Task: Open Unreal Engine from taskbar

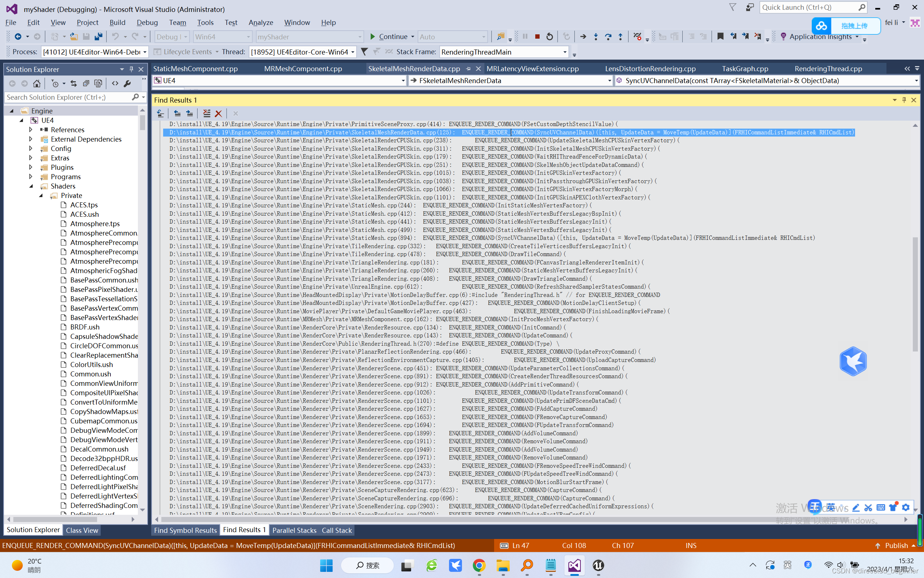Action: 598,565
